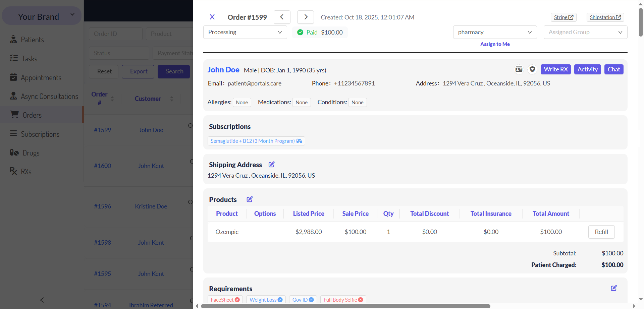
Task: Close the order details panel with X
Action: tap(212, 17)
